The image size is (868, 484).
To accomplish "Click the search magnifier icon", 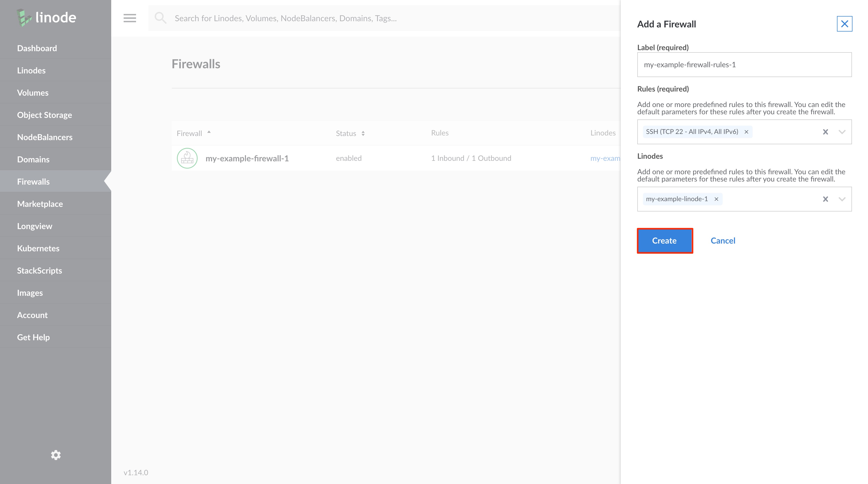I will [160, 18].
